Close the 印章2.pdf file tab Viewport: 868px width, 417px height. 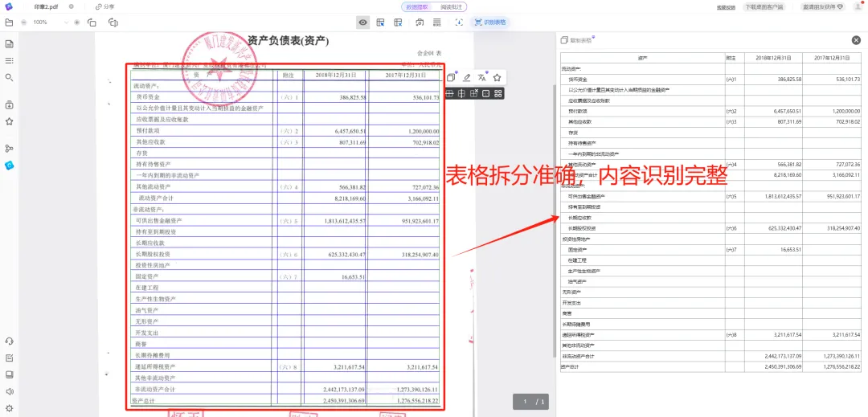[x=72, y=6]
